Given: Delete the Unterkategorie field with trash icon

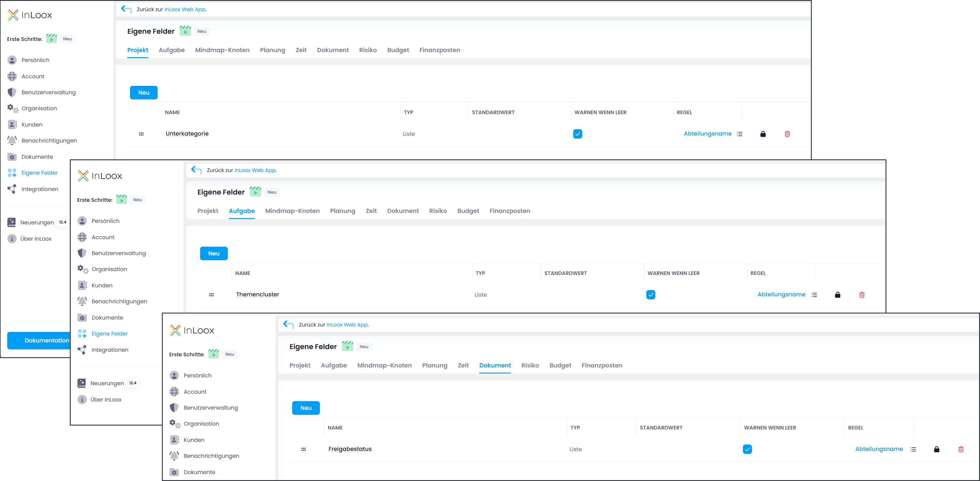Looking at the screenshot, I should click(787, 134).
